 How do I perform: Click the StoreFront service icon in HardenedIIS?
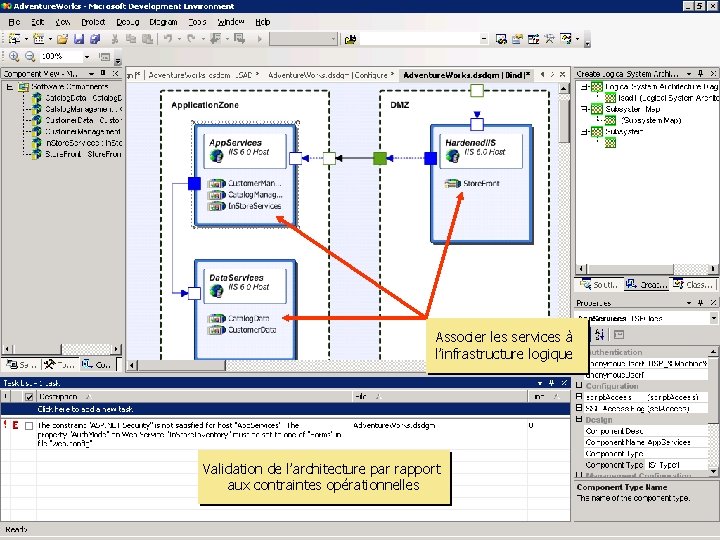[453, 184]
